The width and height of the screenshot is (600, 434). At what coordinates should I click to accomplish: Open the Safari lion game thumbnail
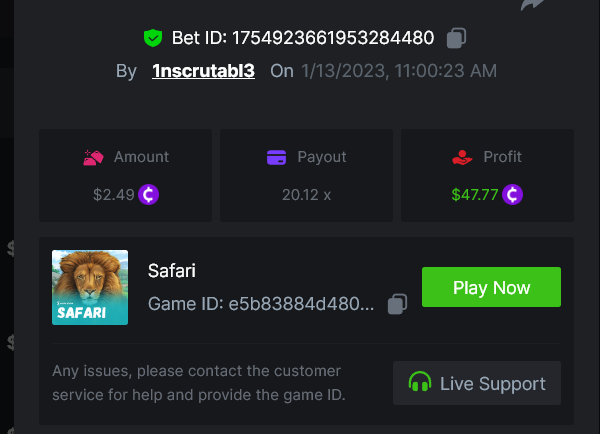90,287
